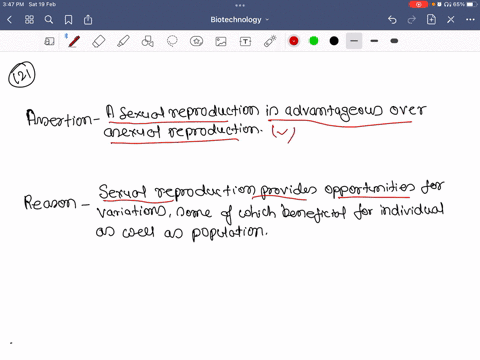Open the Elements star tool
480x360 pixels.
(196, 41)
